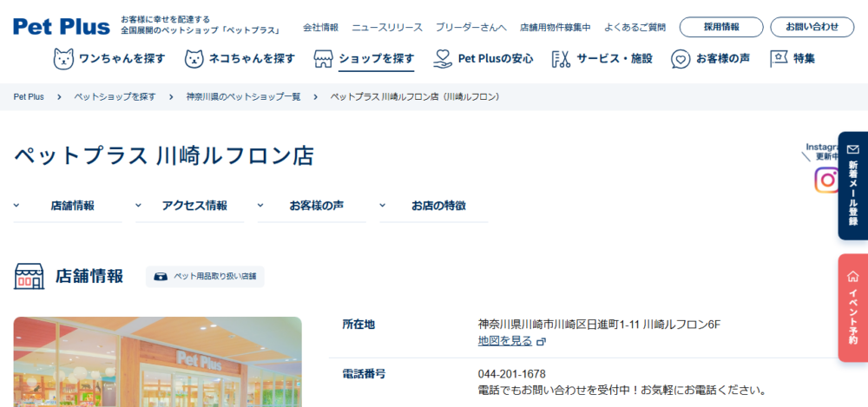
Task: Jump to お客様の声 section anchor
Action: point(311,206)
